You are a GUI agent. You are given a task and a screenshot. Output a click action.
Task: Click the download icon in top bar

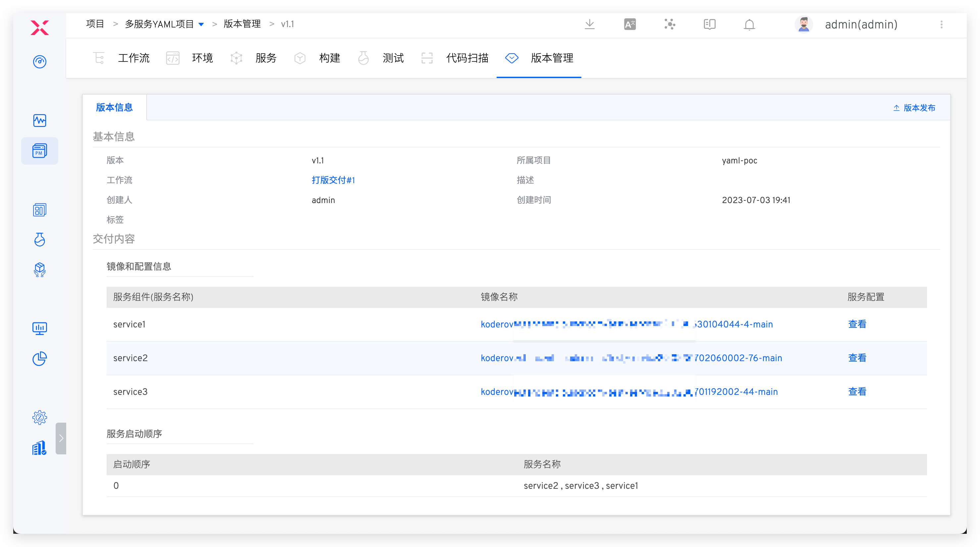589,24
